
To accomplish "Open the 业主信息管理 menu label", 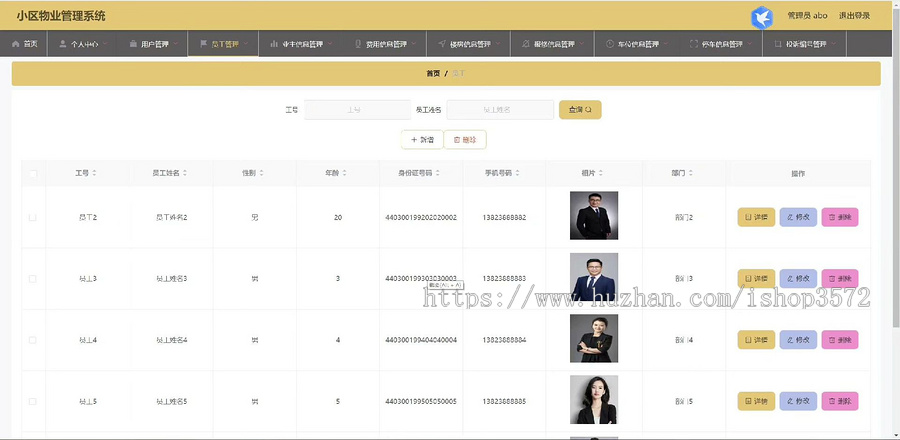I will pyautogui.click(x=302, y=44).
